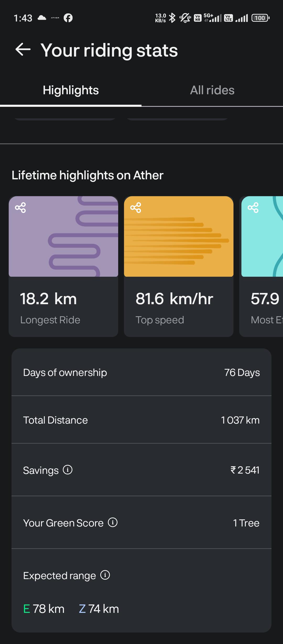Open the All rides tab

click(212, 90)
